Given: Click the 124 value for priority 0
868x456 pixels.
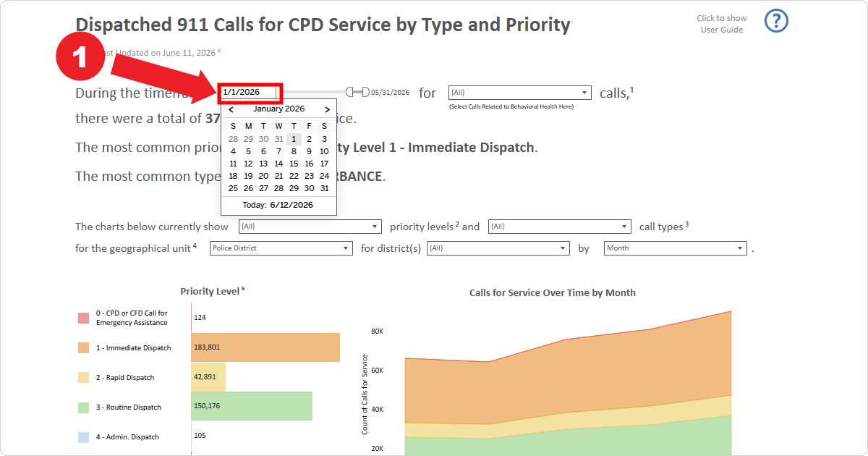Looking at the screenshot, I should pyautogui.click(x=200, y=318).
